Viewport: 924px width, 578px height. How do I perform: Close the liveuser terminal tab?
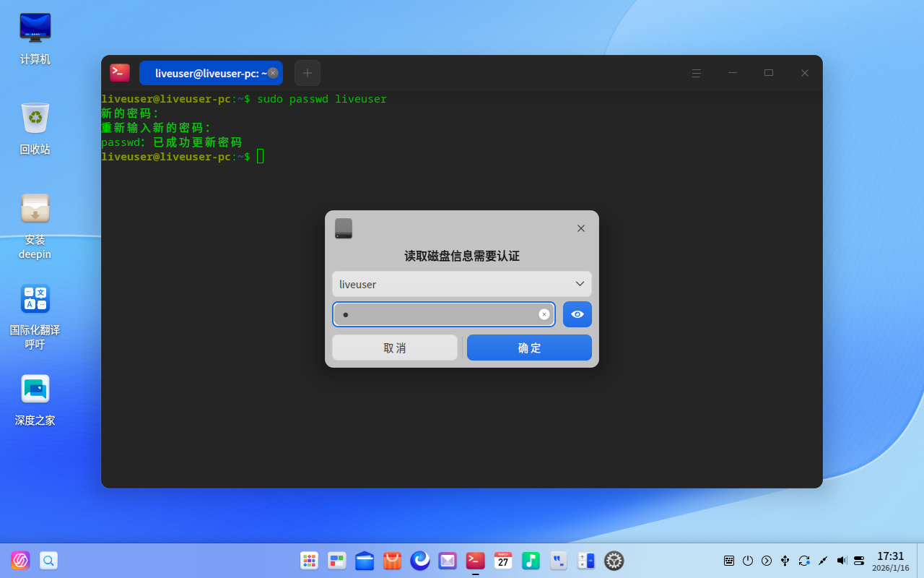pyautogui.click(x=273, y=73)
